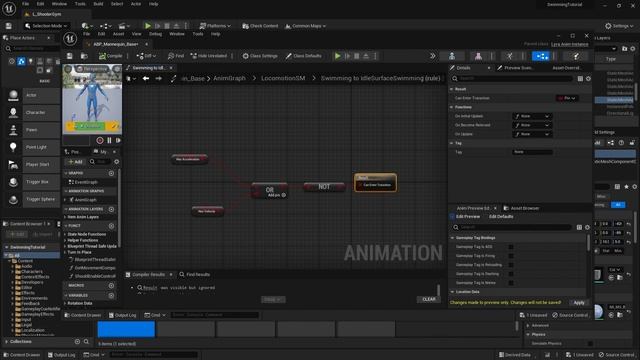Toggle Gameplay Tag Is Dashing checkbox
Screen dimensions: 640x360
pos(511,274)
